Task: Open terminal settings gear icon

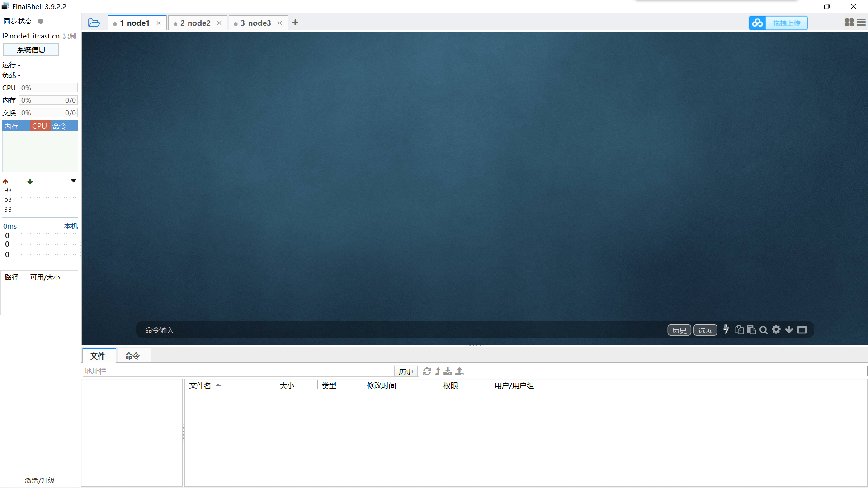Action: pyautogui.click(x=776, y=330)
